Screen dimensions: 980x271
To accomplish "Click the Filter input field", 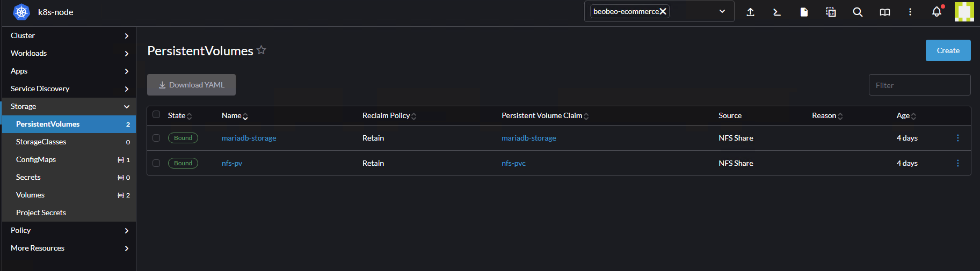I will pos(919,85).
